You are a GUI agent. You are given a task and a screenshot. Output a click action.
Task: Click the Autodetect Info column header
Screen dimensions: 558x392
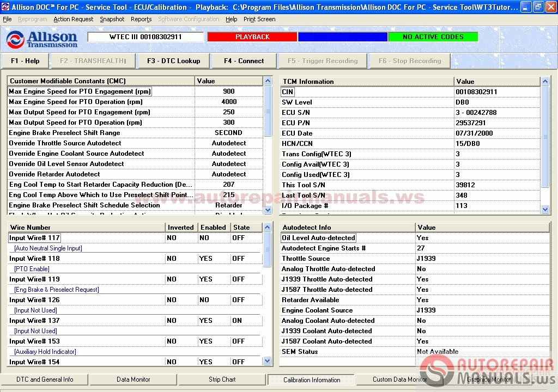pyautogui.click(x=348, y=227)
